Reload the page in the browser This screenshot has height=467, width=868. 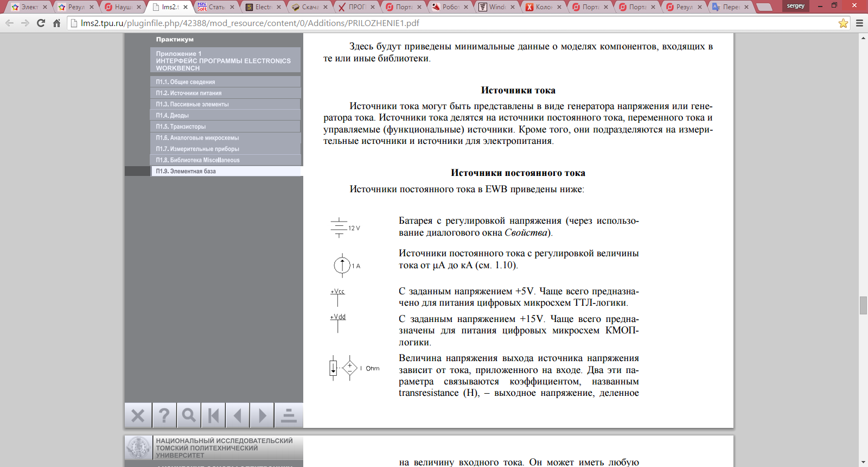[x=41, y=23]
